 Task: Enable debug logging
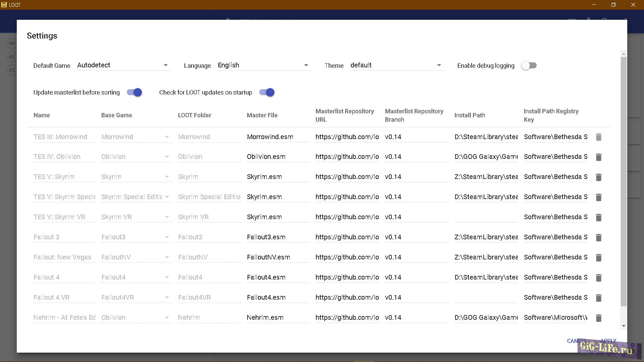tap(529, 65)
